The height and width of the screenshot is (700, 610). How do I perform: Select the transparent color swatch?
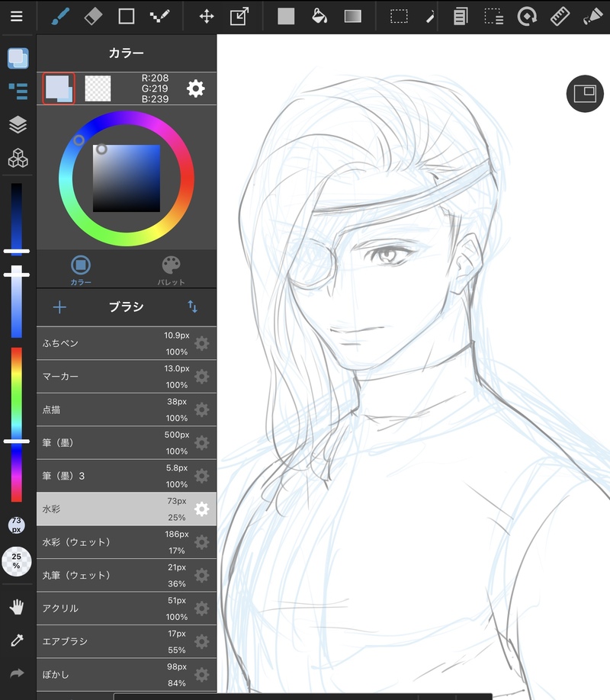pyautogui.click(x=98, y=88)
